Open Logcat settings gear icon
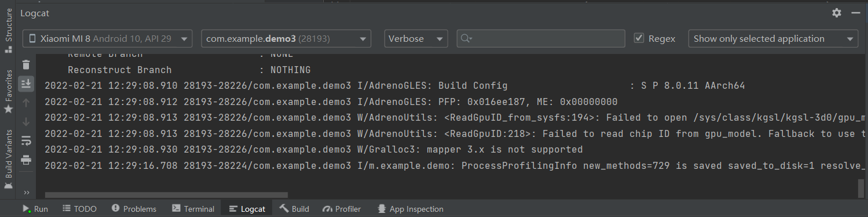Screen dimensions: 868x217 (837, 13)
